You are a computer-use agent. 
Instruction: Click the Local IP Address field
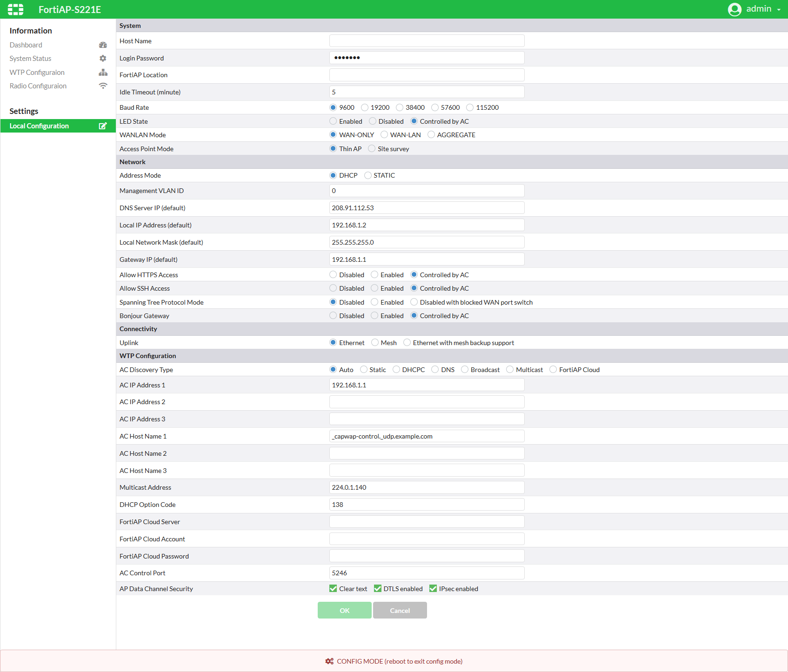[x=427, y=225]
